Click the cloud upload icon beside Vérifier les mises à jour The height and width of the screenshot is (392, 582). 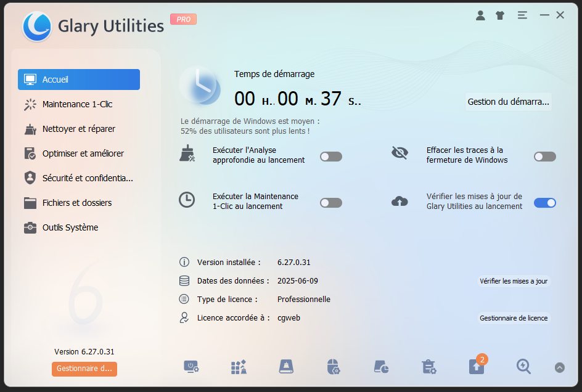click(x=400, y=201)
